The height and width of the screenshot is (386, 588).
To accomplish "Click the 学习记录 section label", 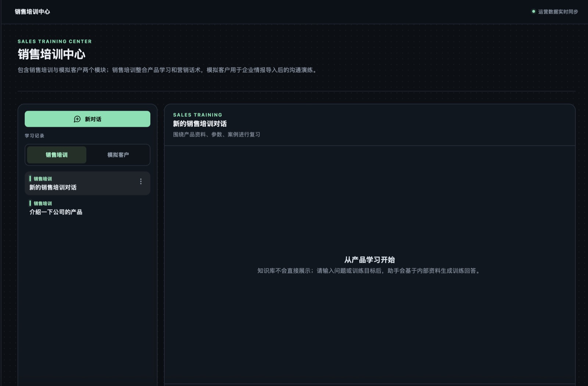I will click(35, 136).
